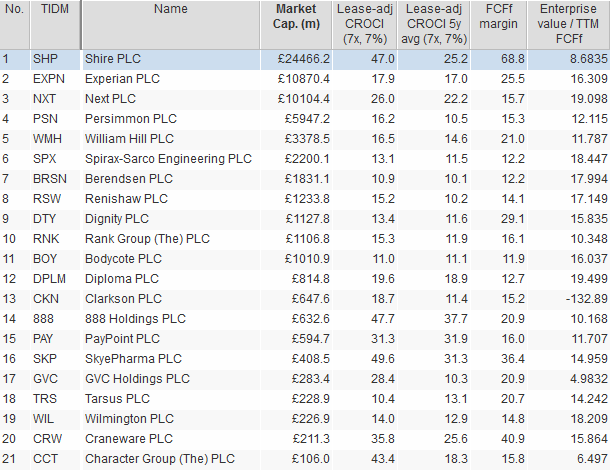Select the Persimmon PLC row

click(x=305, y=119)
